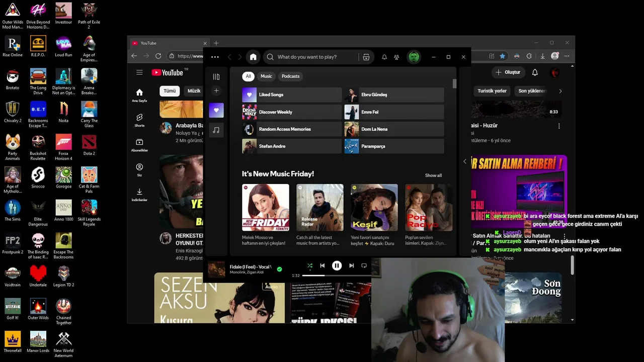Open İndirilenler in the YouTube sidebar

139,195
